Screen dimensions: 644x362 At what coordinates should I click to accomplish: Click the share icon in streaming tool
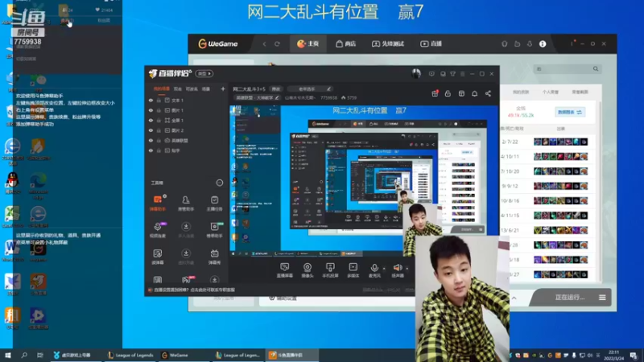(488, 93)
